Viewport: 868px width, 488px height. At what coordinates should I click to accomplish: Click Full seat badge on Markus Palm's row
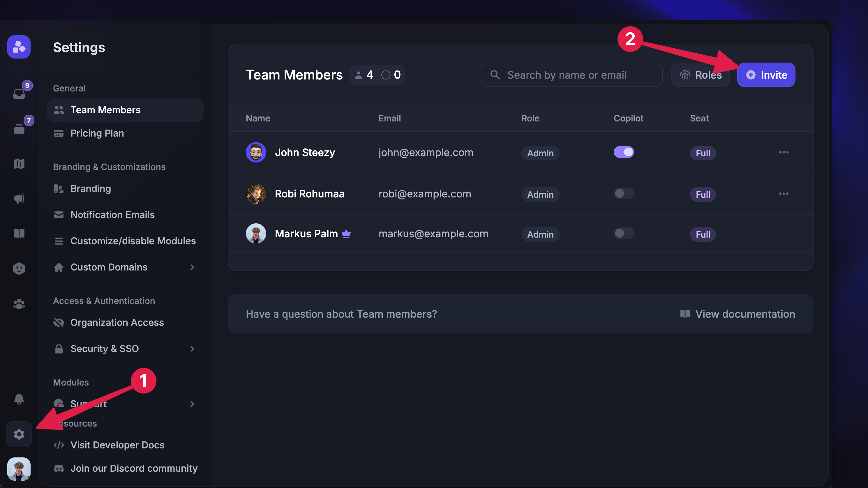(x=703, y=234)
